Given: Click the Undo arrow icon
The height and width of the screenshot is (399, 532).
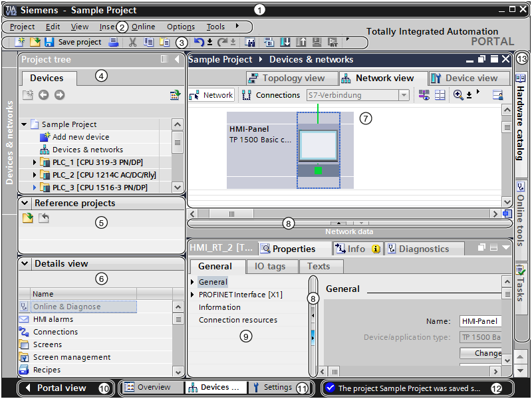Looking at the screenshot, I should point(199,42).
